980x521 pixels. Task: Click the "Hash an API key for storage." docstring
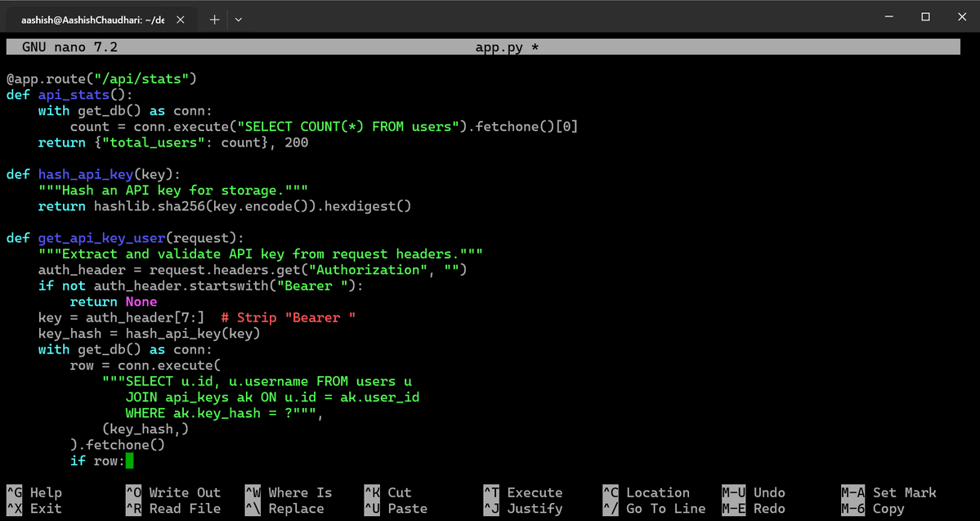[173, 190]
